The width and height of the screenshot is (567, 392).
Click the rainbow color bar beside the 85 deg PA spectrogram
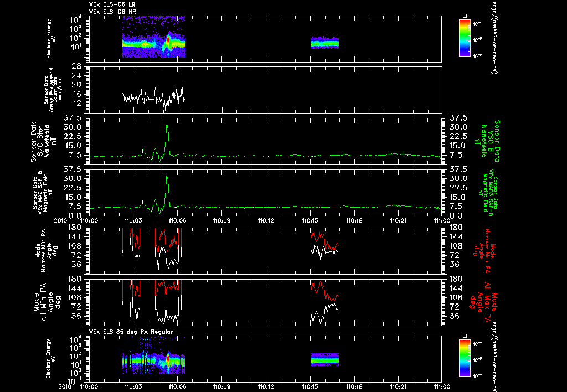click(x=465, y=358)
